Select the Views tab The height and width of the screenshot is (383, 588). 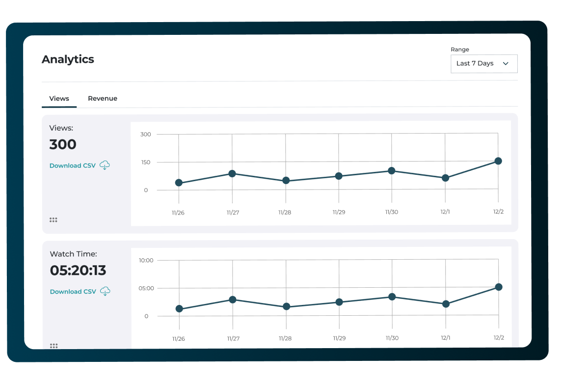click(59, 99)
